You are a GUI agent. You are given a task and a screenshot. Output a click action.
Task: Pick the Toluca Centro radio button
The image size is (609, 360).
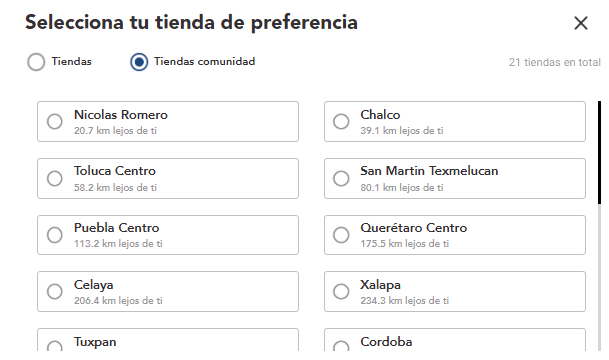point(55,179)
